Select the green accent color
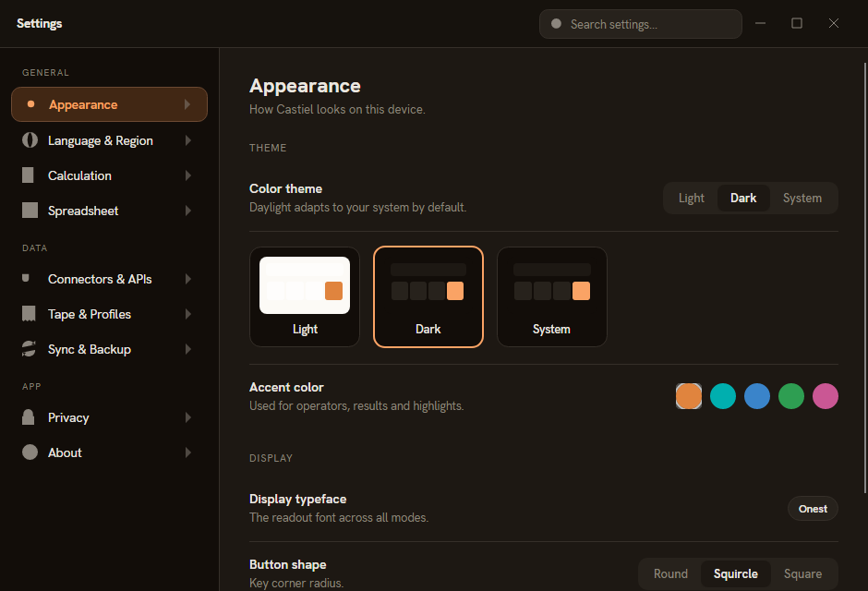The height and width of the screenshot is (591, 868). click(x=791, y=396)
